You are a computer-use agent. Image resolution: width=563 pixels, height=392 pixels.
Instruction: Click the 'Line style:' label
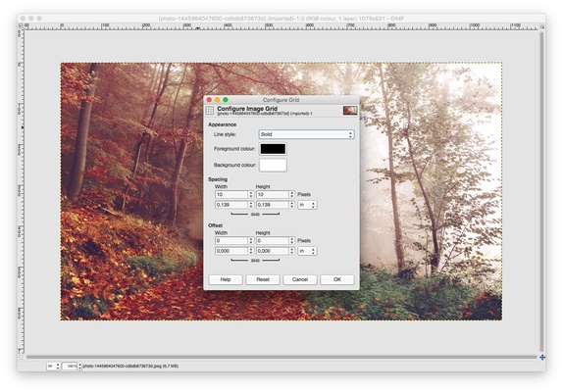(x=225, y=134)
